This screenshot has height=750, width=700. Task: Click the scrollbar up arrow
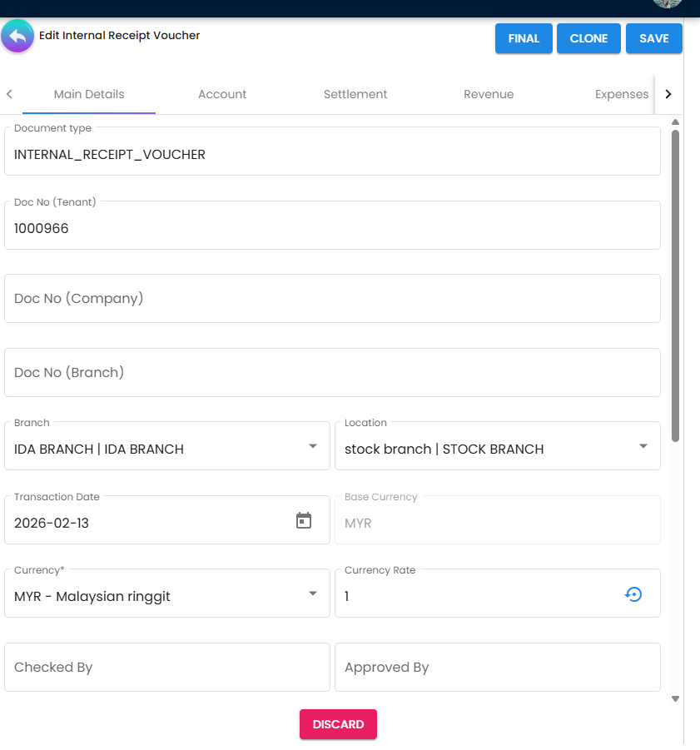click(675, 122)
